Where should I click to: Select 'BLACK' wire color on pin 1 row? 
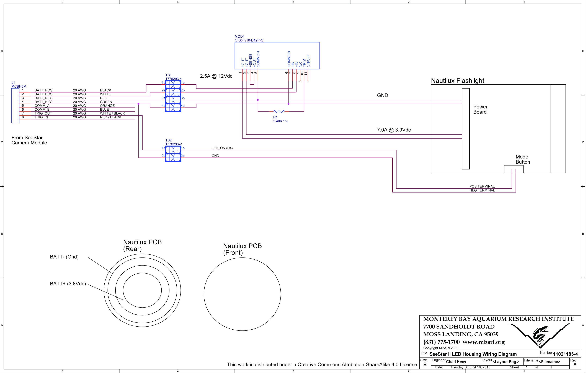pos(105,90)
